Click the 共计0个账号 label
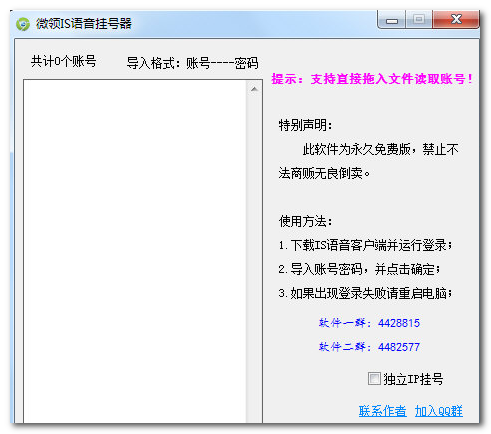Image resolution: width=491 pixels, height=434 pixels. 63,62
